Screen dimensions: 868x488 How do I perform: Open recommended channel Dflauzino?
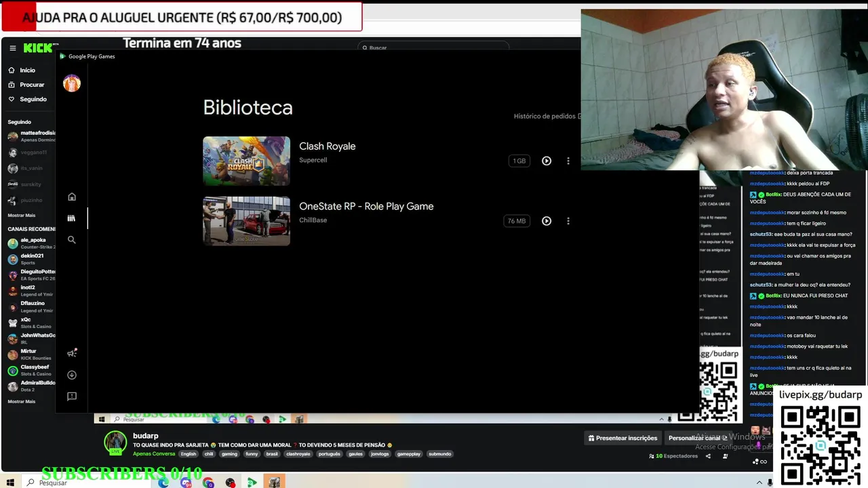31,306
